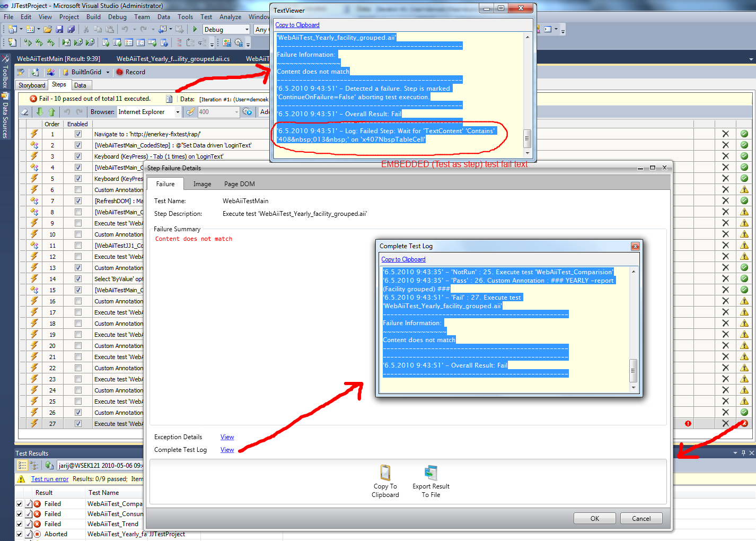Click the Open File toolbar icon
The image size is (756, 541).
tap(48, 29)
